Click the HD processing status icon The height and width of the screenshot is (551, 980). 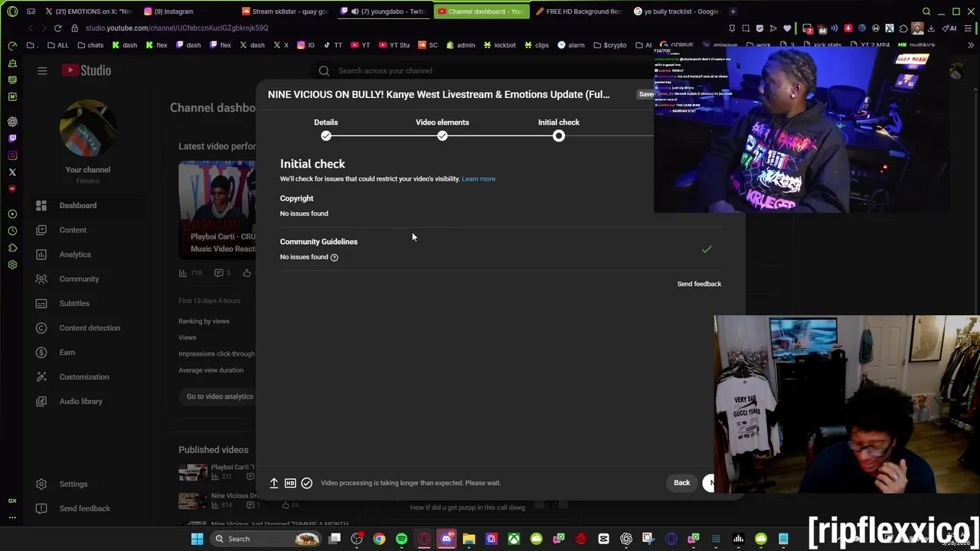290,483
